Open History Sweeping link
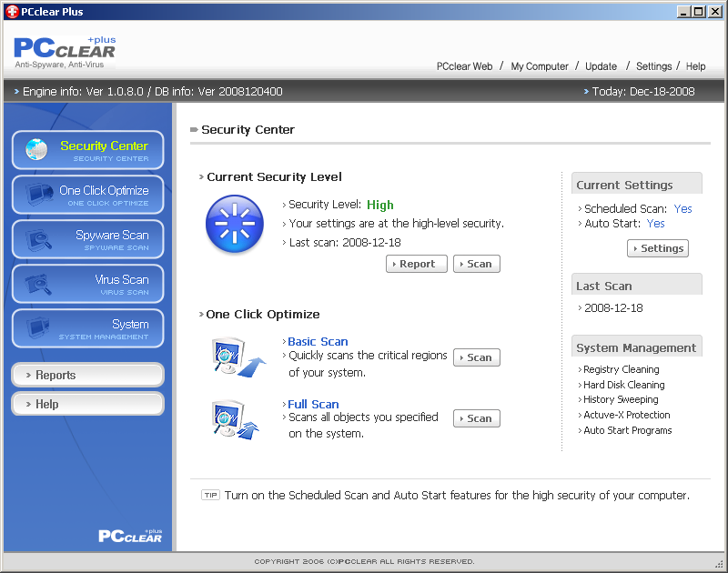Screen dimensions: 728x573 click(x=621, y=399)
